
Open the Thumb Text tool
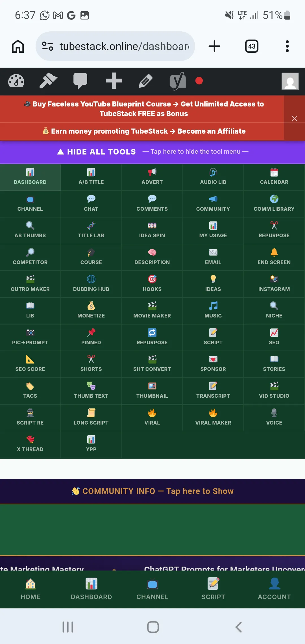91,391
